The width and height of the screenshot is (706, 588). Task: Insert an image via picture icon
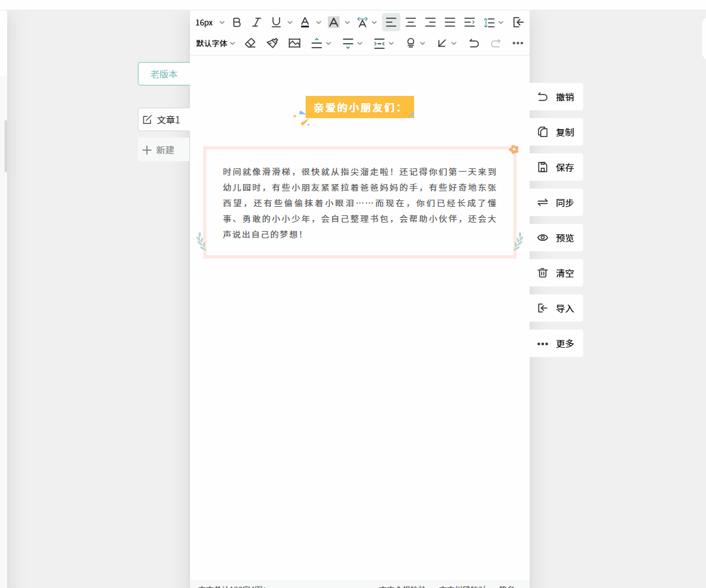click(x=295, y=43)
